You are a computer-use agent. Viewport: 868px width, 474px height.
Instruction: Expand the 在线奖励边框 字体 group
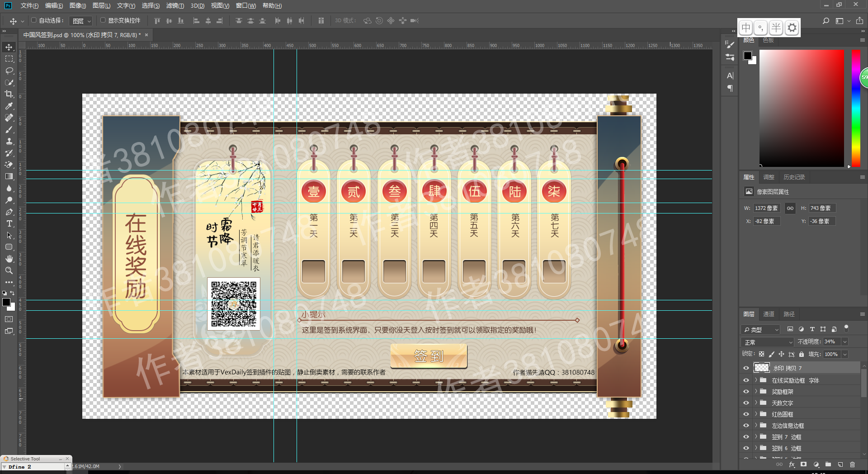[x=755, y=380]
